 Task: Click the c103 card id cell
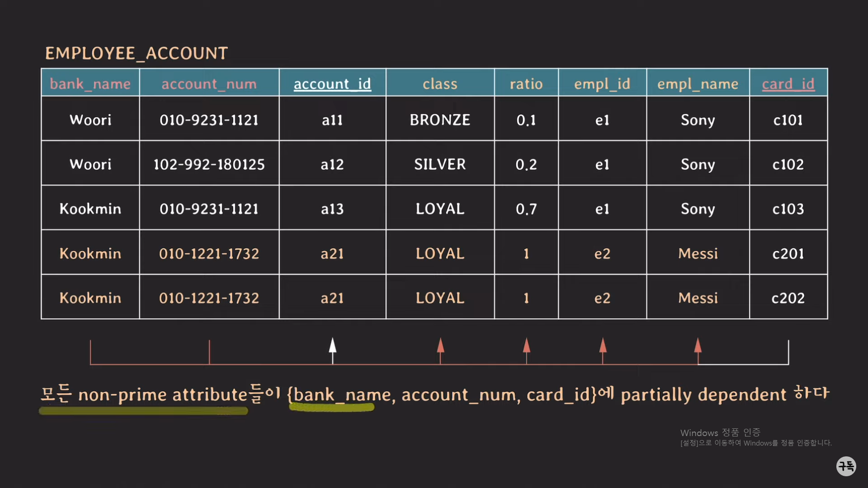(788, 209)
